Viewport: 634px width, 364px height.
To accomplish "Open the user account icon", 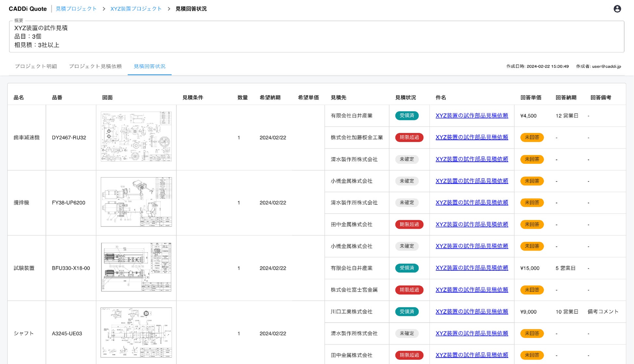I will [617, 9].
